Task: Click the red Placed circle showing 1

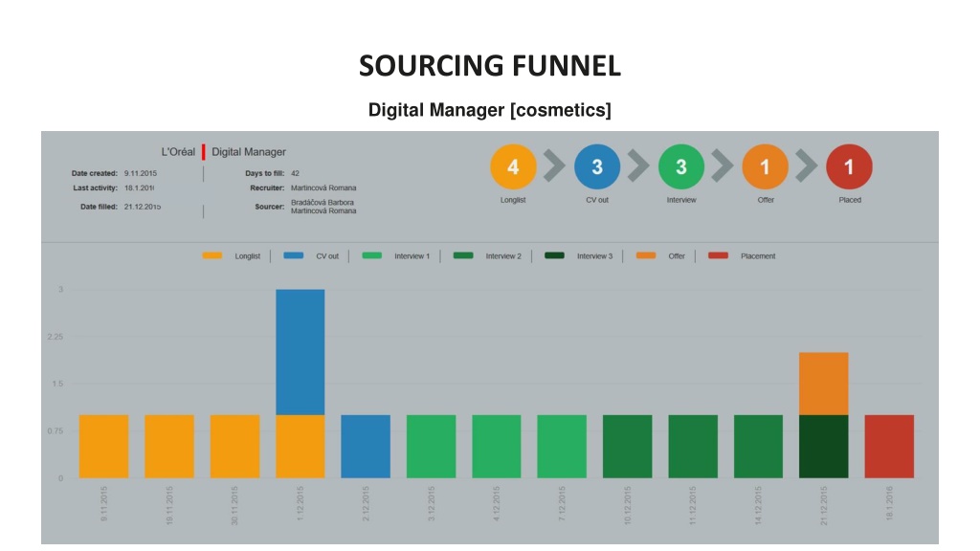Action: pos(850,166)
